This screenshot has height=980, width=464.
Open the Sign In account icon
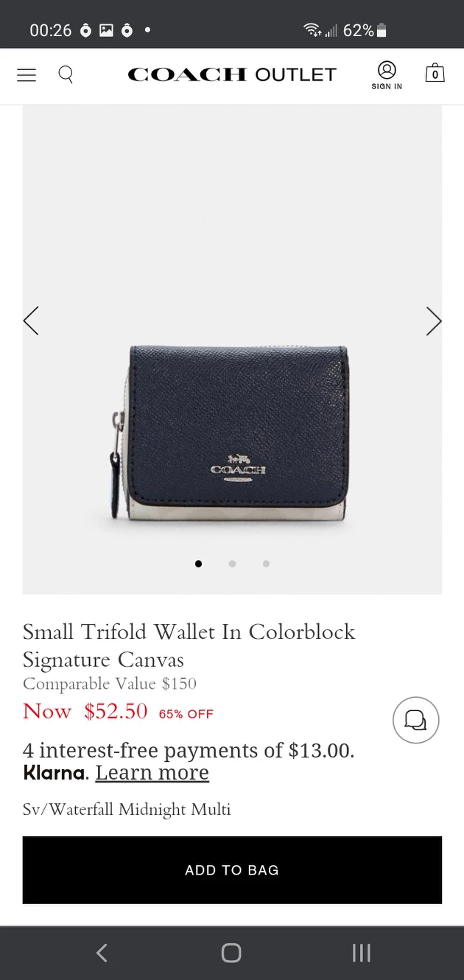tap(387, 75)
